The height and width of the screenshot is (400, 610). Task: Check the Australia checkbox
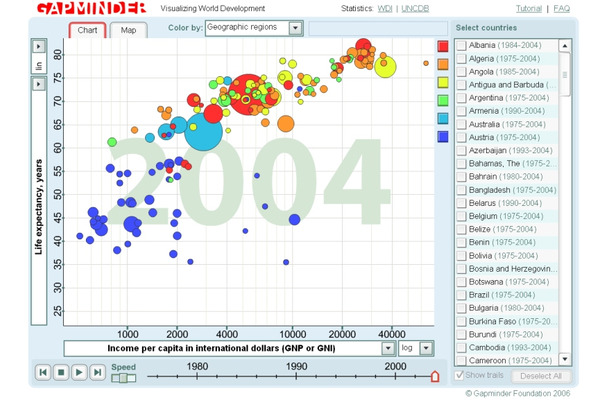[461, 124]
